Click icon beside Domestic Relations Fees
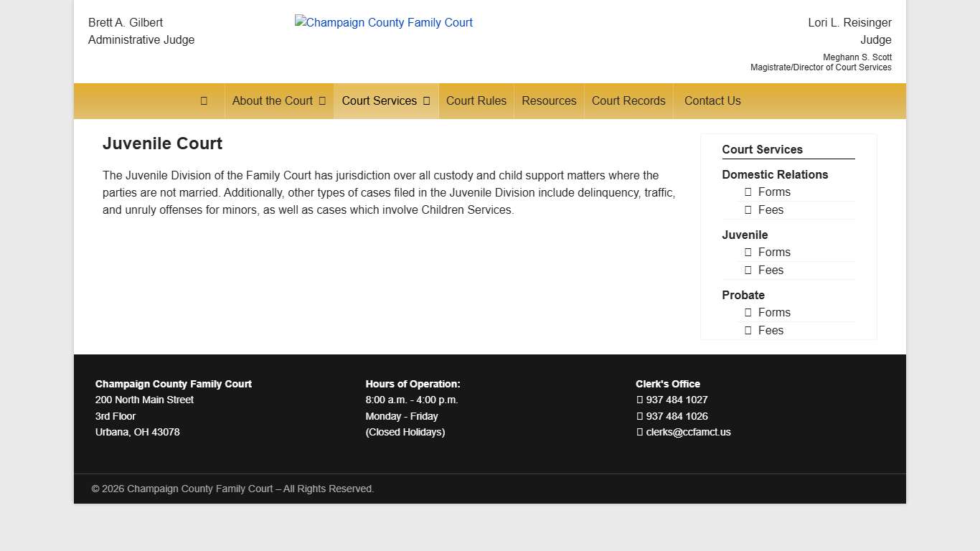 pyautogui.click(x=748, y=210)
